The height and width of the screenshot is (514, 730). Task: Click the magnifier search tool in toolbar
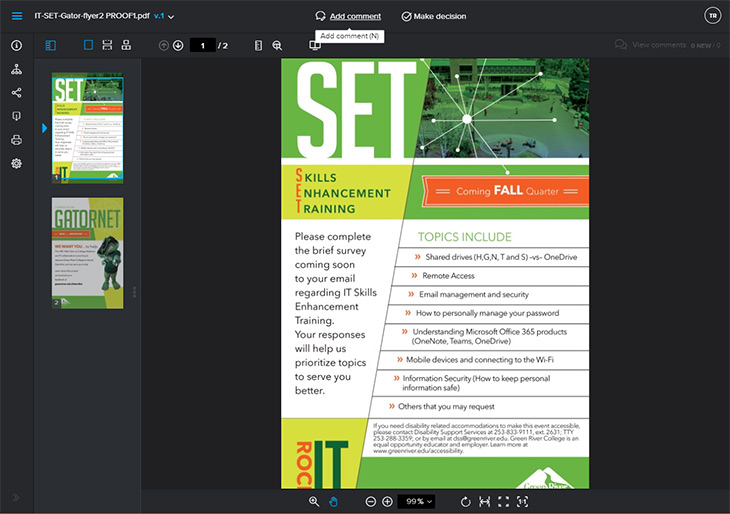277,46
